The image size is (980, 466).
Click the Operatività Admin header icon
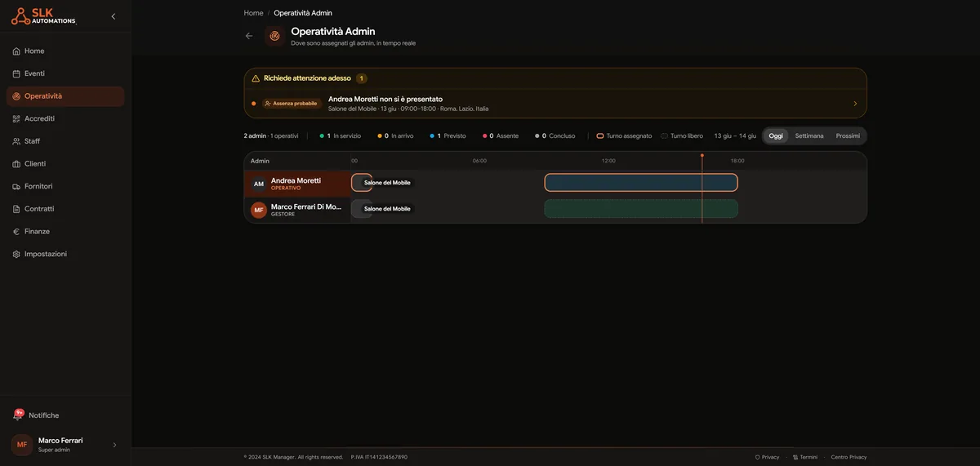coord(274,36)
